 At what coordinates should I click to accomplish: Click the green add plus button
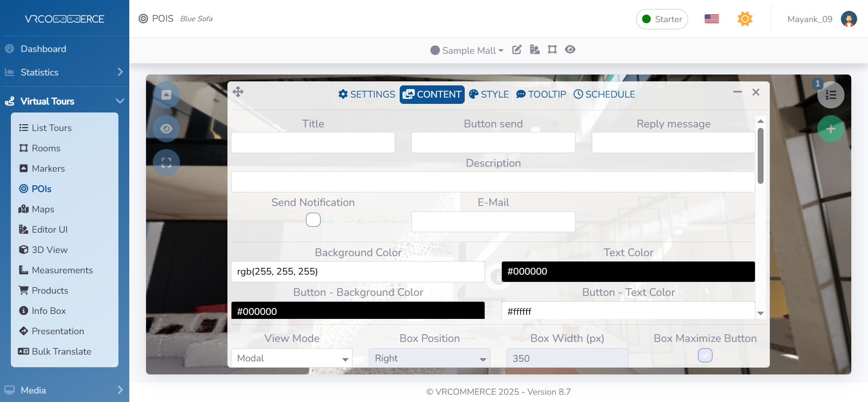coord(830,129)
